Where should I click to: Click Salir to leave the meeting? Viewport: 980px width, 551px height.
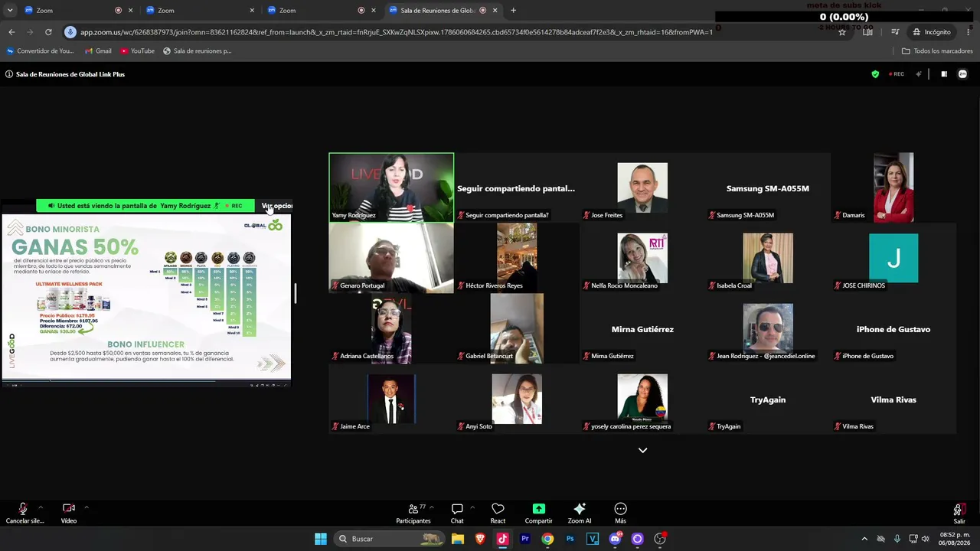pyautogui.click(x=959, y=513)
